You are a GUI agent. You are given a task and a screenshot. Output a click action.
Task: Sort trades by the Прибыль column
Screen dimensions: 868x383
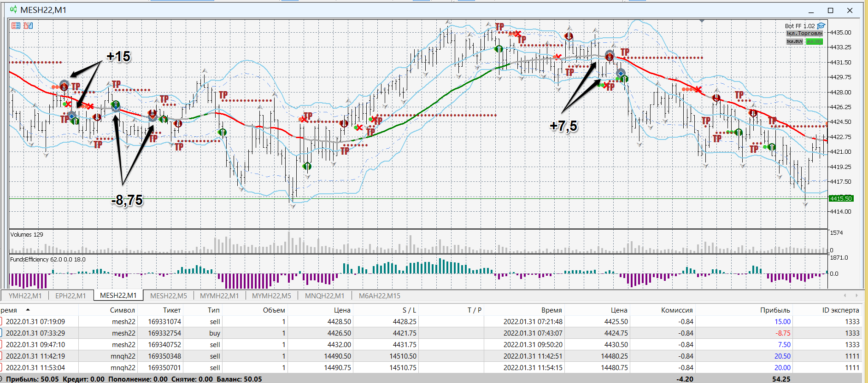(x=775, y=310)
